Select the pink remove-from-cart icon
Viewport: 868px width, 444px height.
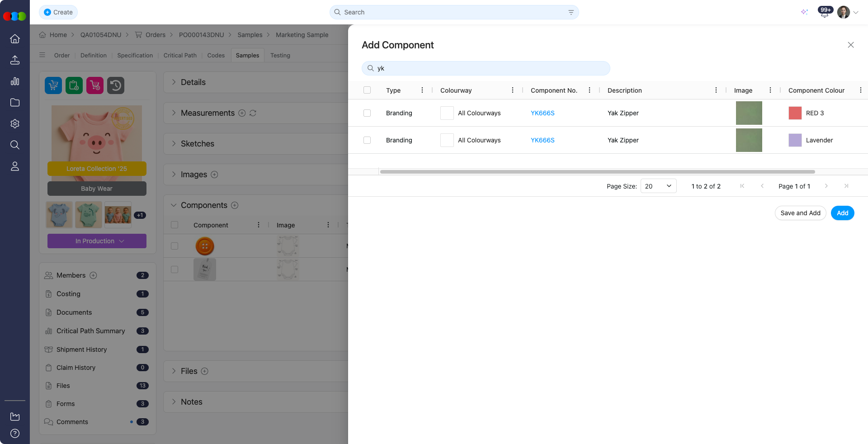[94, 85]
